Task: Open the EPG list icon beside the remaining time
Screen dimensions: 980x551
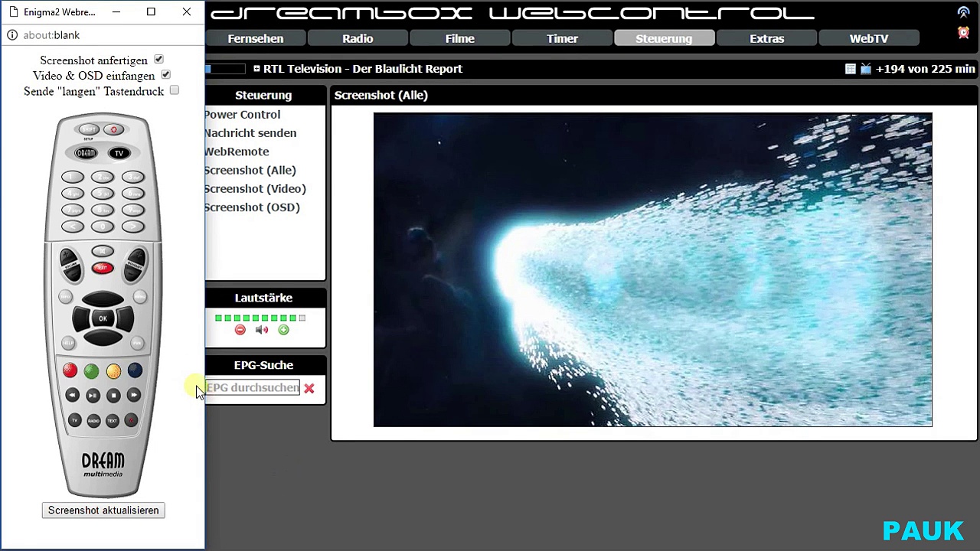Action: (x=850, y=69)
